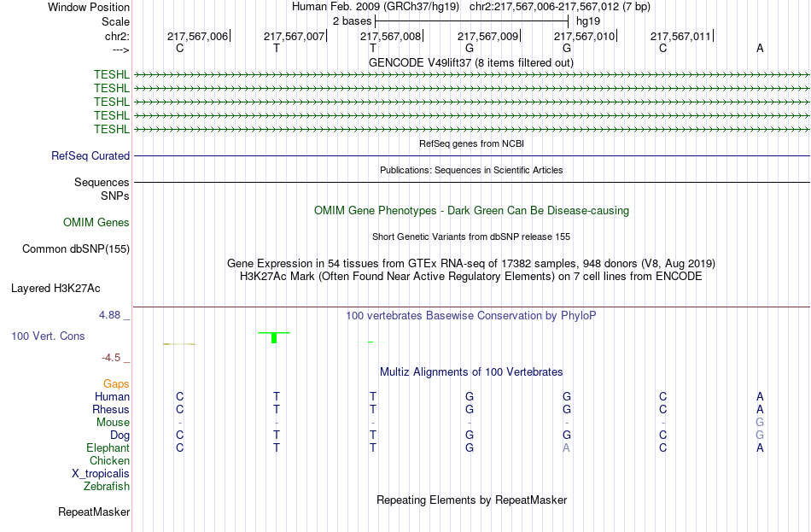Screen dimensions: 811x532
Task: Click the bright green PhyloP conservation bar
Action: coord(274,337)
